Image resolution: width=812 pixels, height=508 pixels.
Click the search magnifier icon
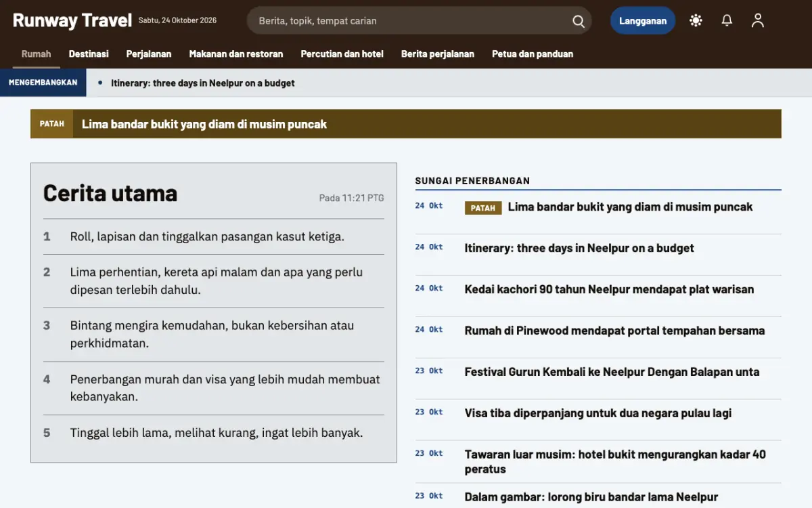(x=579, y=21)
